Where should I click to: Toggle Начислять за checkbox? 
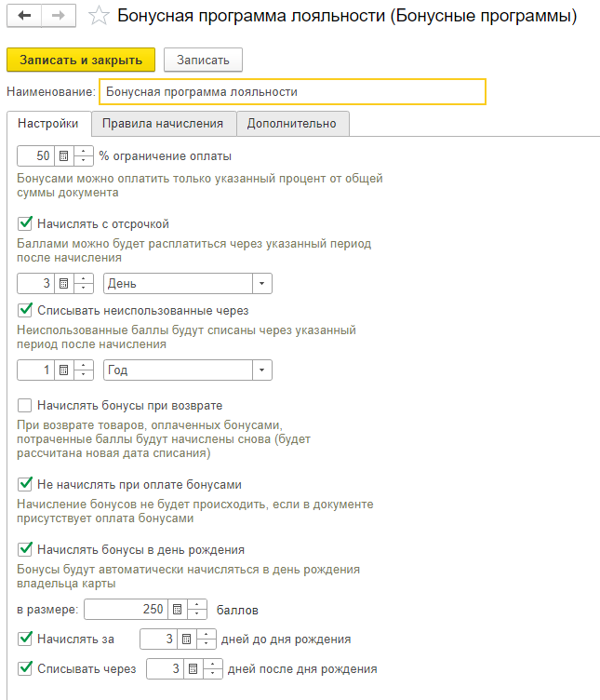25,639
